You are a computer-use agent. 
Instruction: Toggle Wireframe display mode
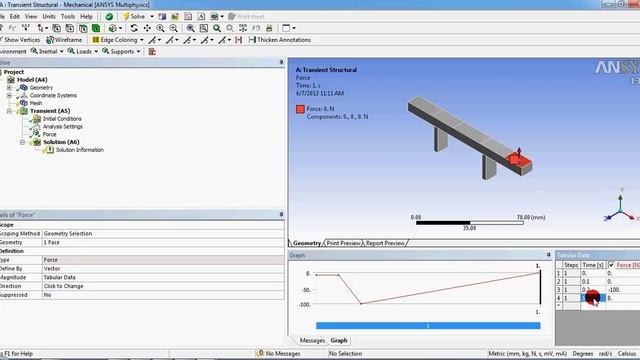coord(64,40)
